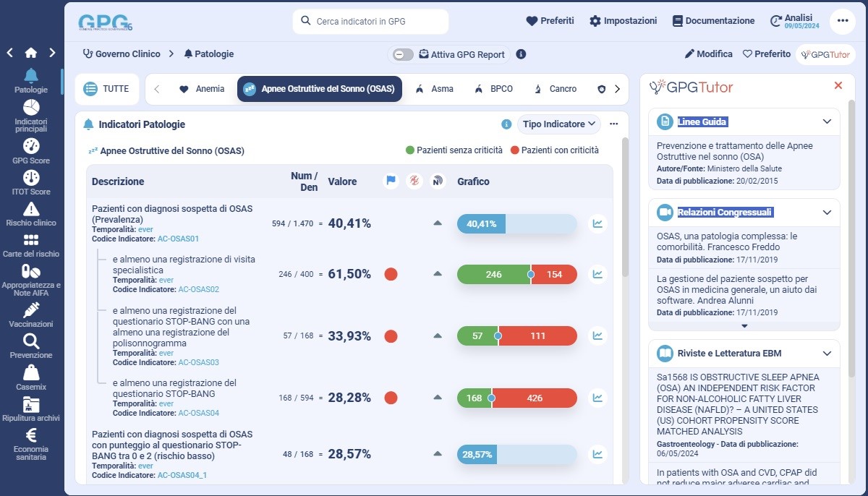Collapse the Linee Guida section
Screen dimensions: 868x496
(x=827, y=121)
